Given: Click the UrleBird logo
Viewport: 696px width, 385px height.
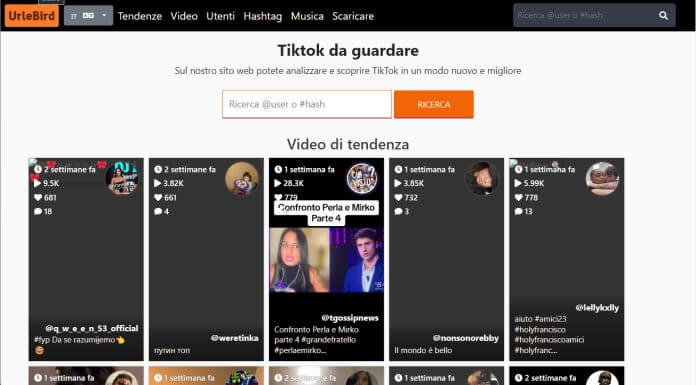Looking at the screenshot, I should coord(32,16).
